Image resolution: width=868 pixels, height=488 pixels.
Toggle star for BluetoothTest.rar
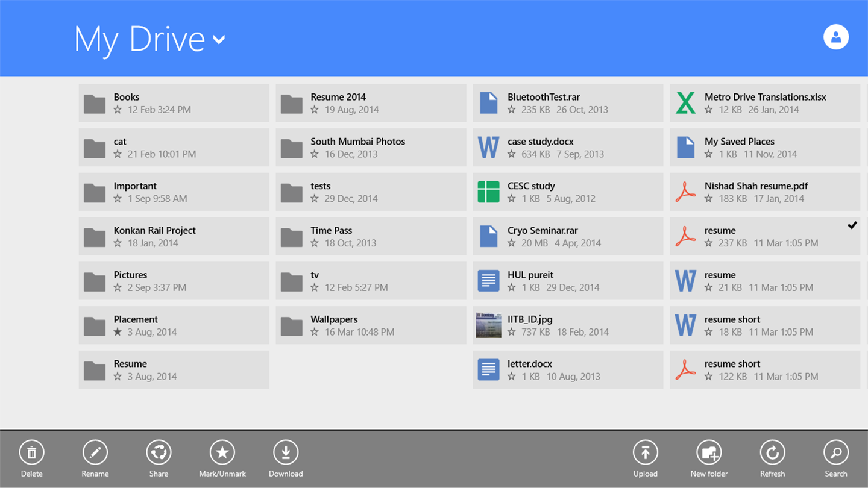pos(512,110)
